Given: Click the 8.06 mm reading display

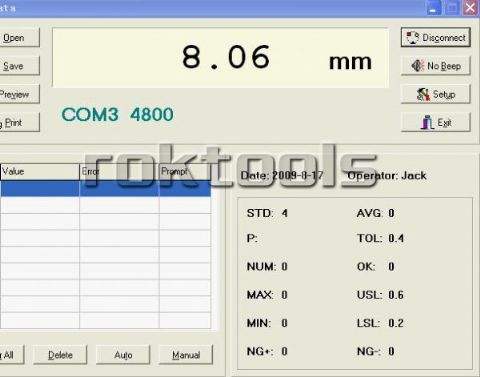Looking at the screenshot, I should (x=220, y=58).
